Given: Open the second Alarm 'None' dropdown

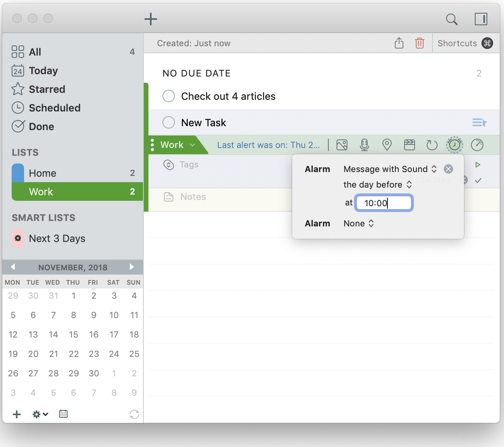Looking at the screenshot, I should [359, 223].
